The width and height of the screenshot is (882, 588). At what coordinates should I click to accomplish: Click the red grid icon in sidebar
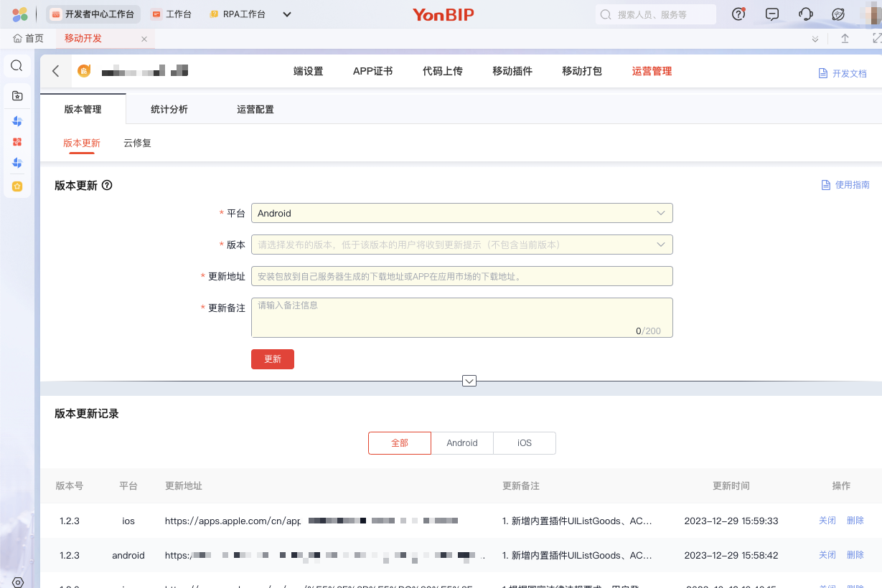(x=17, y=142)
